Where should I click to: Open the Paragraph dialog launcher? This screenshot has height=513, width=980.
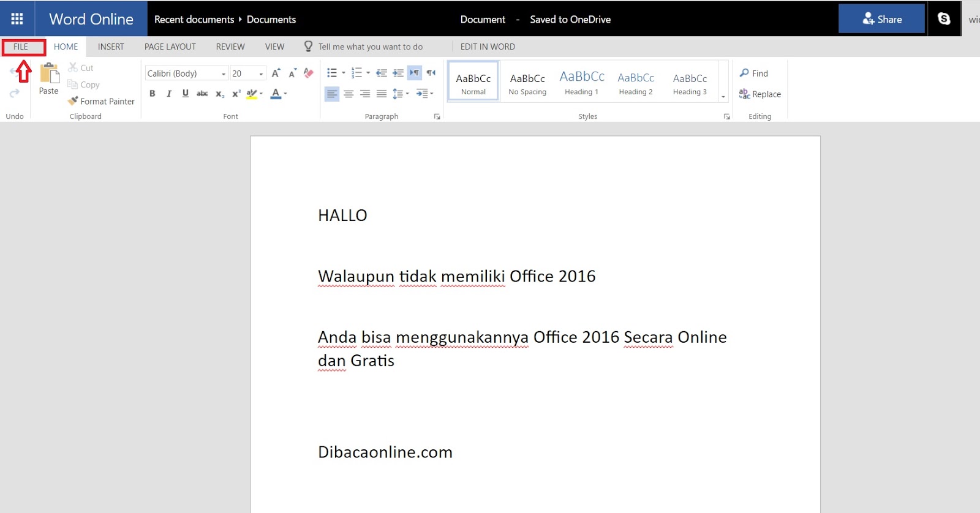pyautogui.click(x=437, y=116)
